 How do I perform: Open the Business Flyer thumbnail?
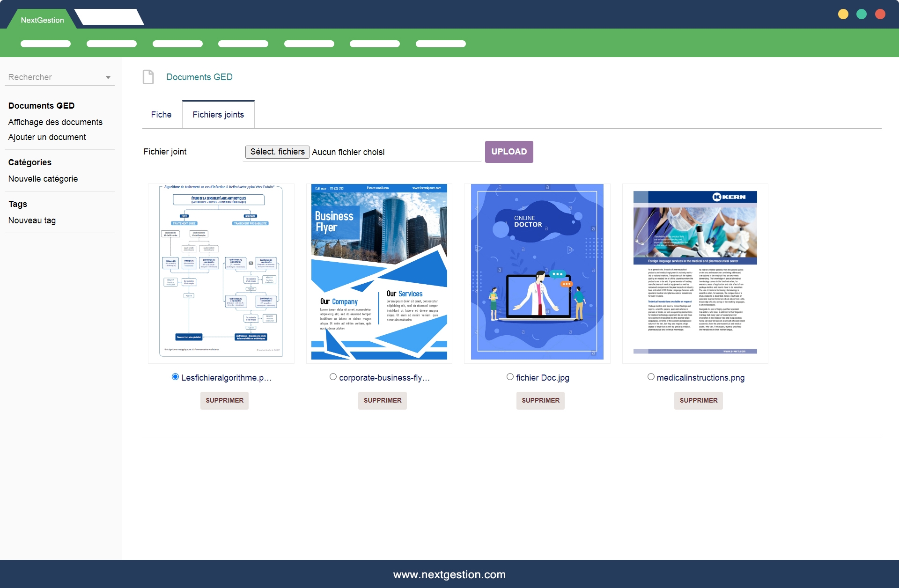[x=379, y=272]
